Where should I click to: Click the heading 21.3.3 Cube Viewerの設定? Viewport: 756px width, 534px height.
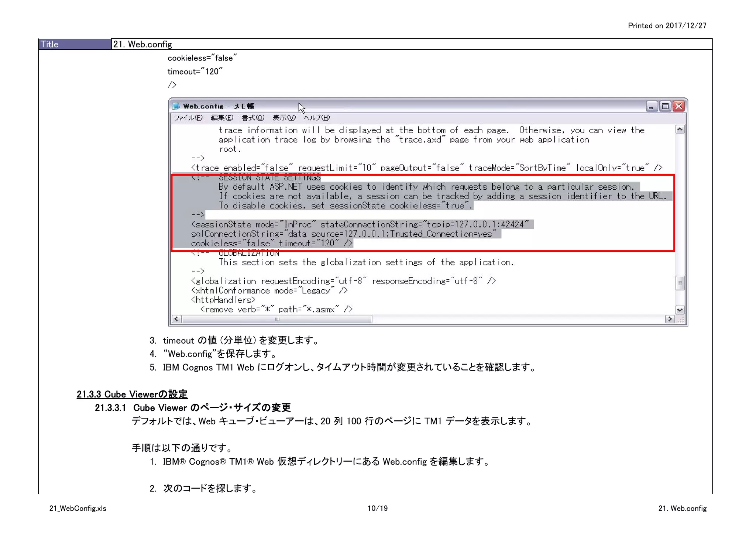pos(132,394)
